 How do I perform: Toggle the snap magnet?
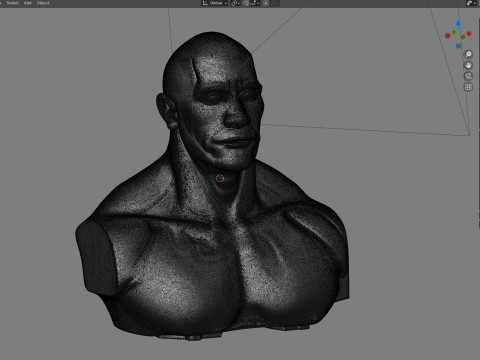[246, 3]
